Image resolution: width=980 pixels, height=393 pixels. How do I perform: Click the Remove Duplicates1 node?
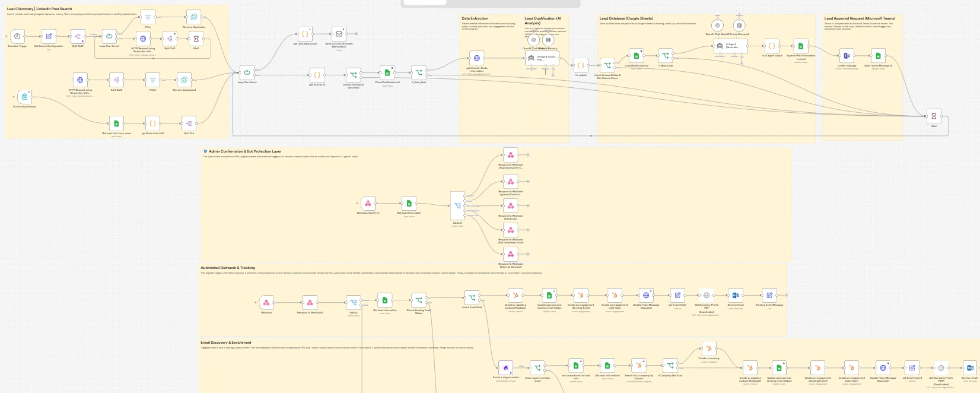(x=184, y=80)
